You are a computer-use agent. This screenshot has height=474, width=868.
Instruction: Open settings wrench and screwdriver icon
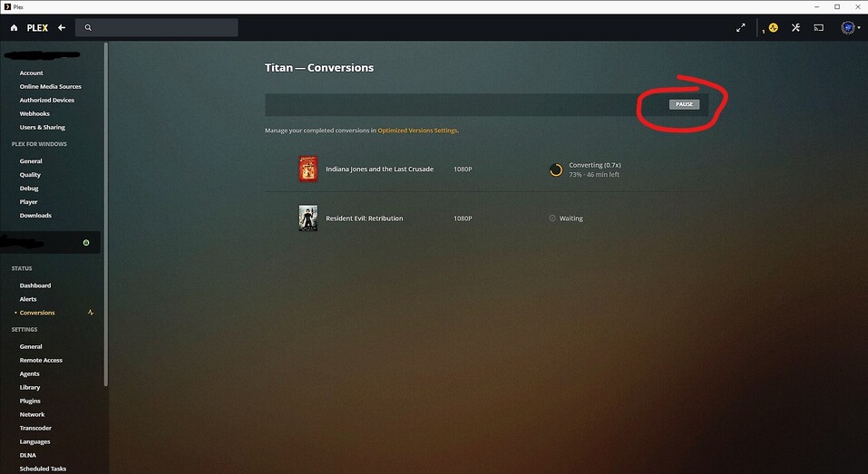[795, 28]
